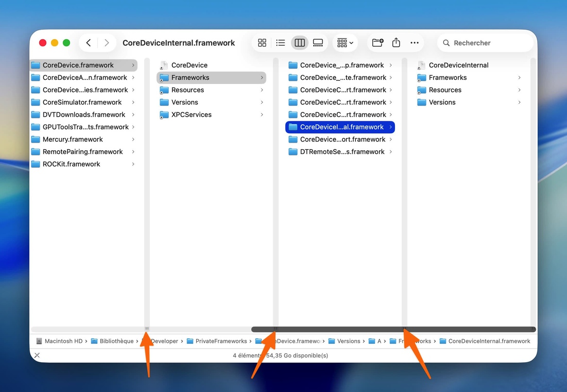Click the window title CoreDeviceInternal.framework
The width and height of the screenshot is (567, 392).
[179, 43]
